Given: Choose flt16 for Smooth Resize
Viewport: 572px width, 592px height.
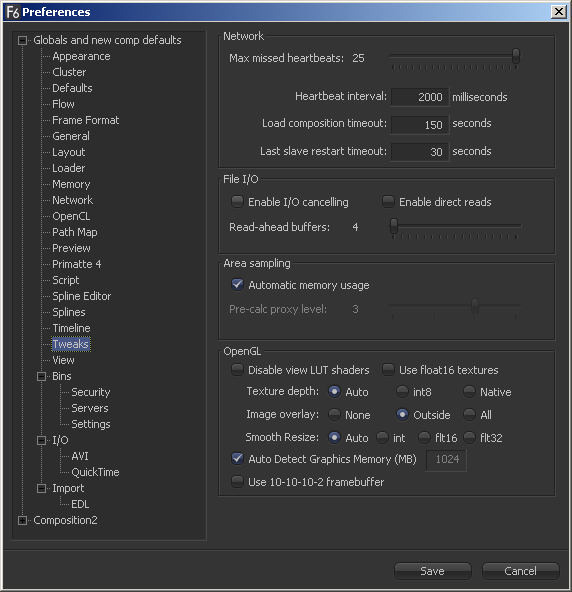Looking at the screenshot, I should coord(424,438).
